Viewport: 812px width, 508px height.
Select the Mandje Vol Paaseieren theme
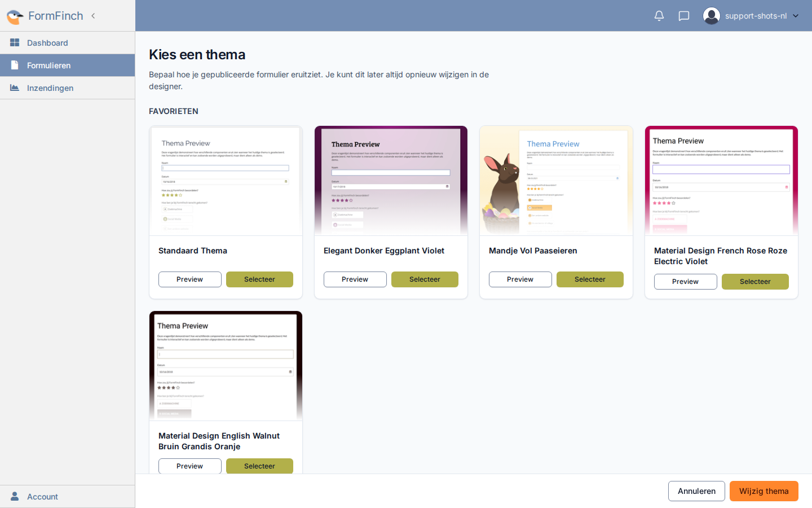(590, 279)
